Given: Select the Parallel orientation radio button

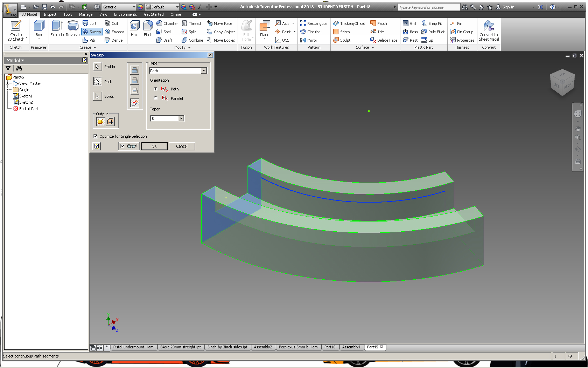Looking at the screenshot, I should click(x=156, y=98).
